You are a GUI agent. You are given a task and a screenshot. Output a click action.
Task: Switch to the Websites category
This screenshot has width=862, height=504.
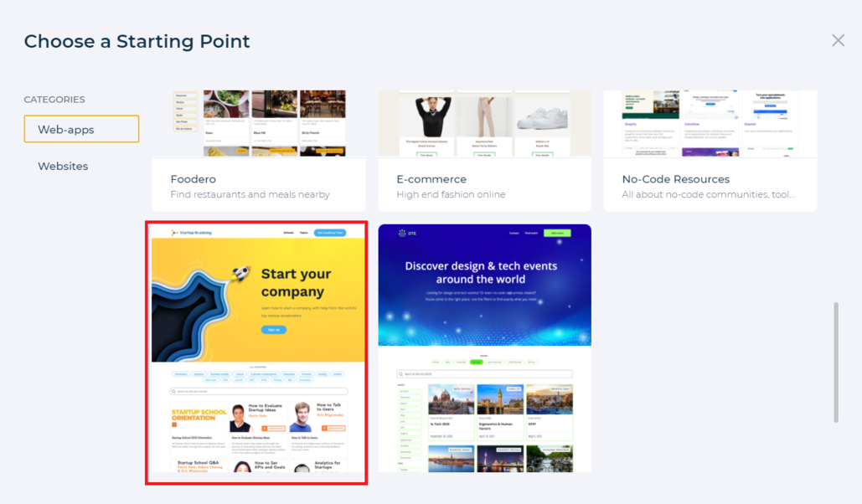[63, 166]
